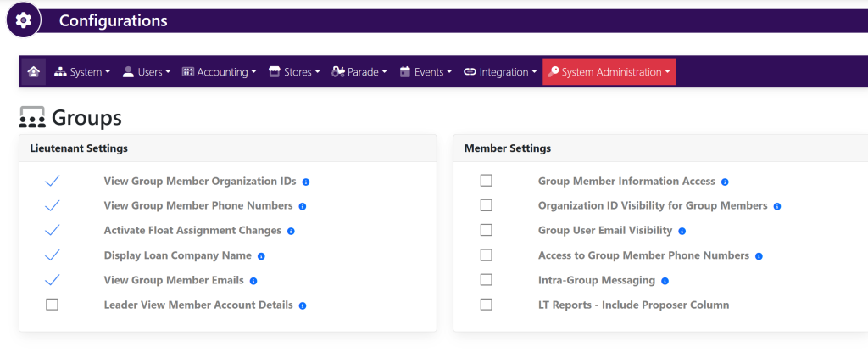Enable LT Reports Include Proposer Column

[486, 305]
